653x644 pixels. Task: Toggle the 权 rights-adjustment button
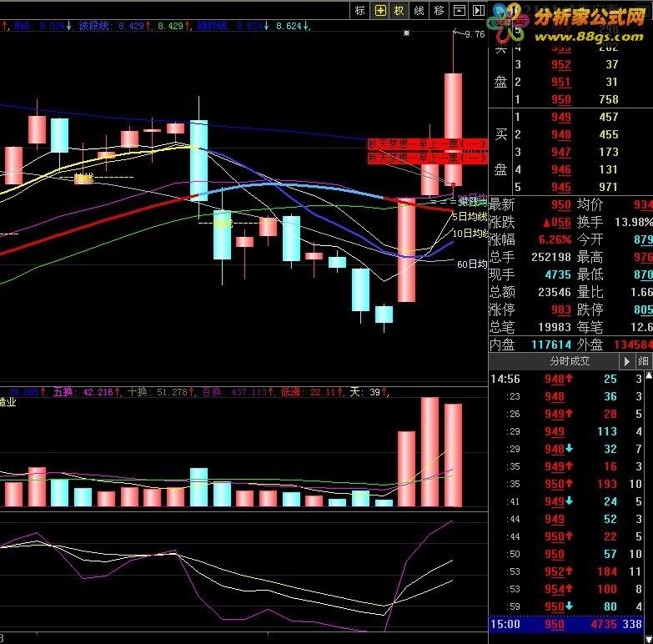pos(399,10)
